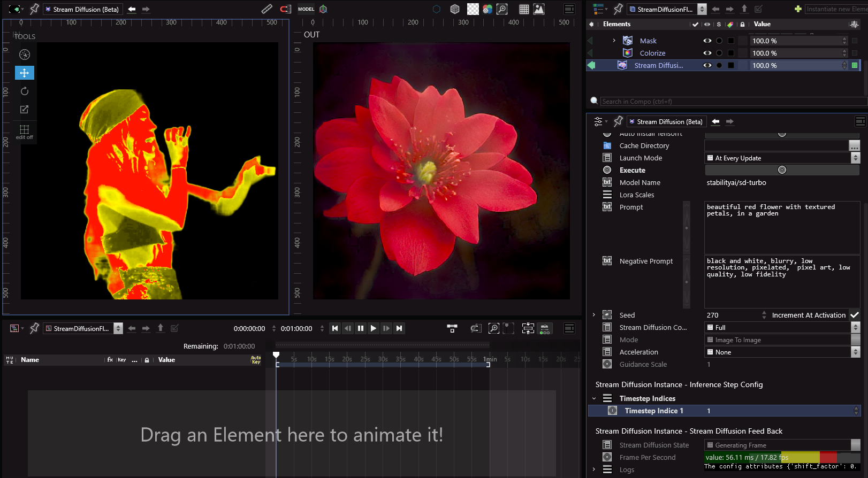Click the gray cube icon in viewport toolbar
This screenshot has width=868, height=478.
tap(455, 9)
